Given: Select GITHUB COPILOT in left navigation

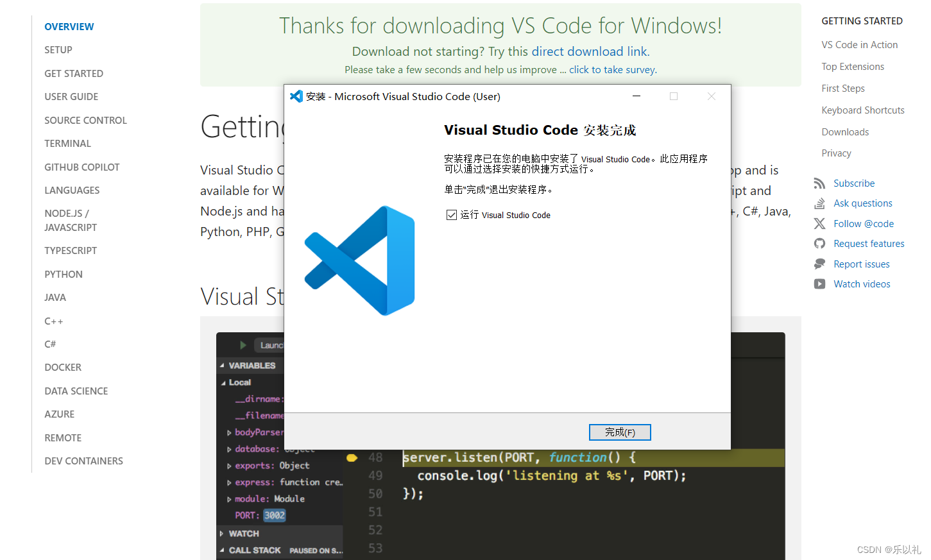Looking at the screenshot, I should (81, 167).
